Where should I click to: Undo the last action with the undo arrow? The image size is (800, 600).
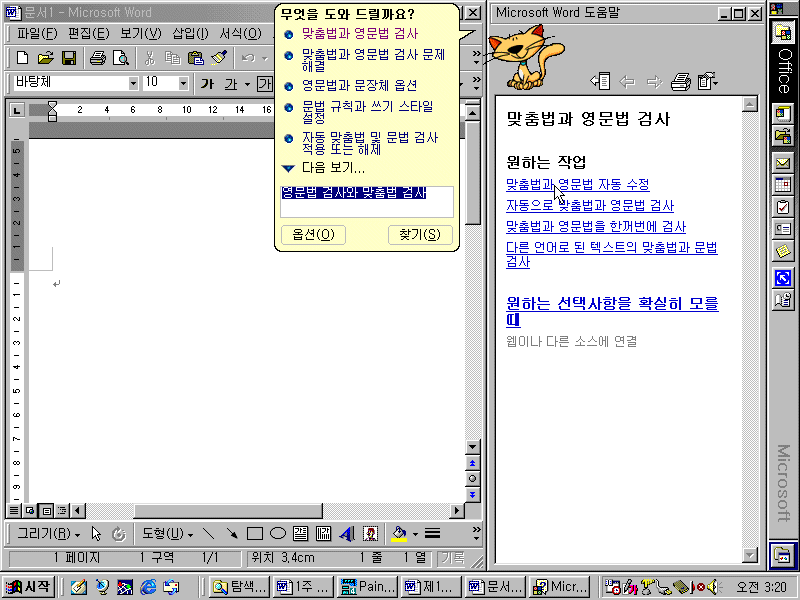pyautogui.click(x=248, y=58)
